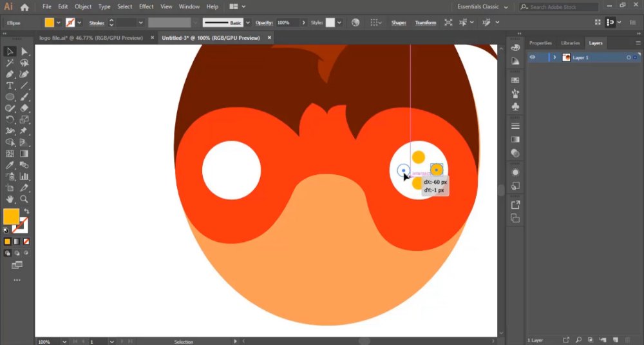644x345 pixels.
Task: Select the Symbol Sprayer tool
Action: click(10, 177)
